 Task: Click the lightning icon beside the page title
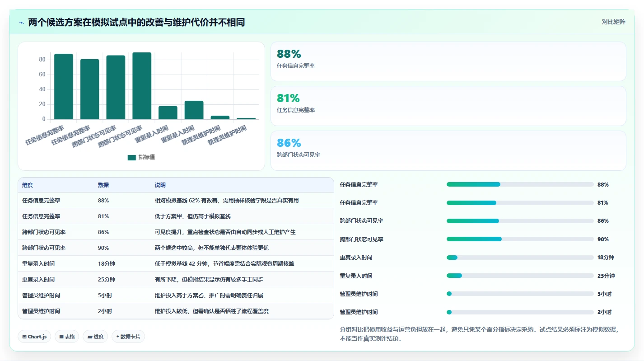21,23
